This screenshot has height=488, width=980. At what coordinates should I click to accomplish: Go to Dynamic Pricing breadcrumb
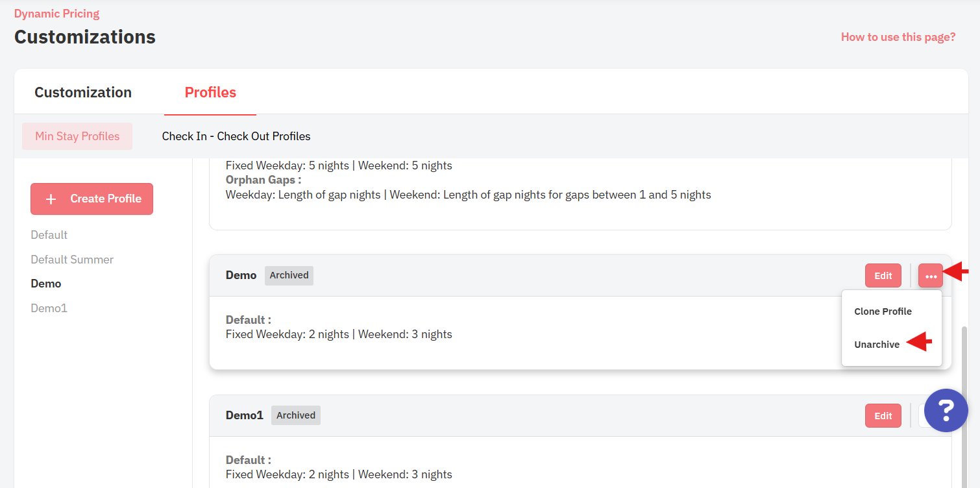57,14
